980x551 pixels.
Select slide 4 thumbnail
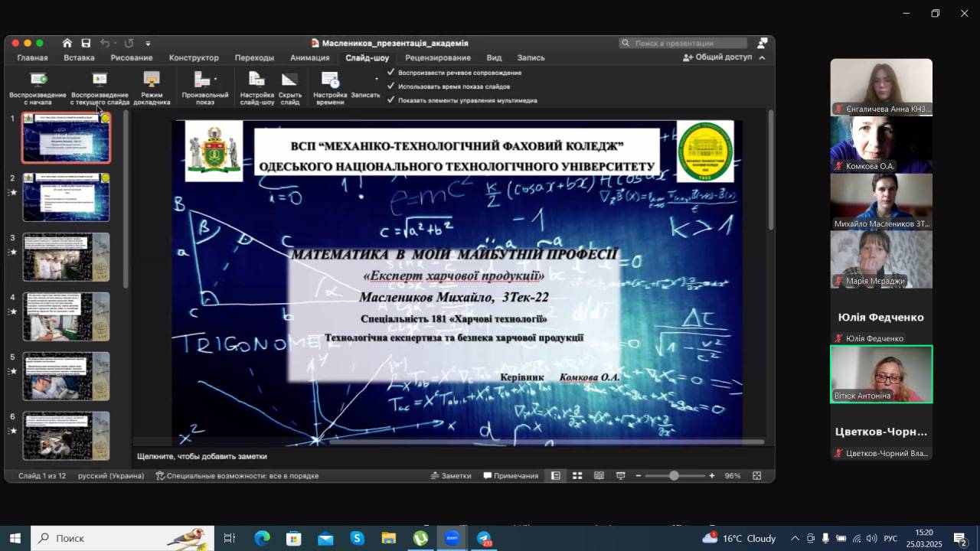tap(66, 317)
